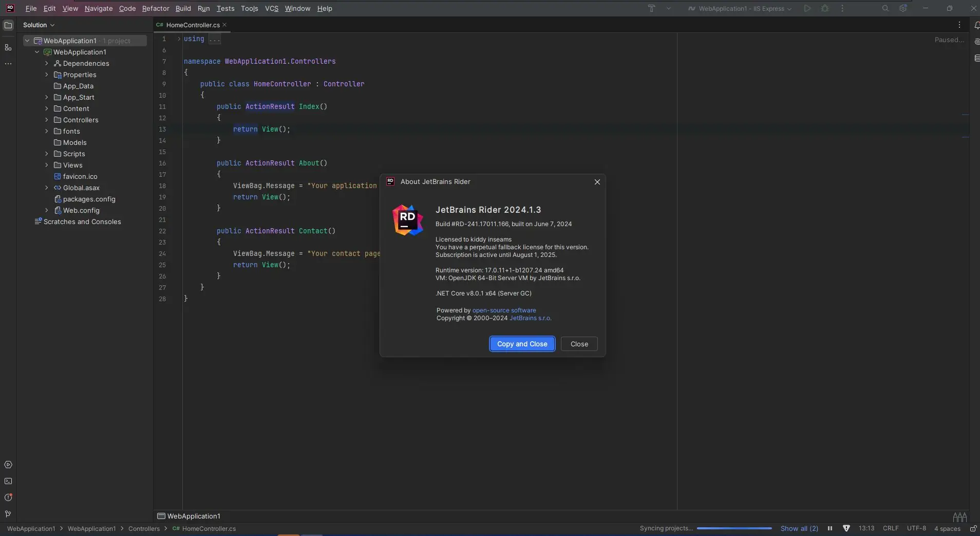Open the Structure tool window icon

[8, 47]
